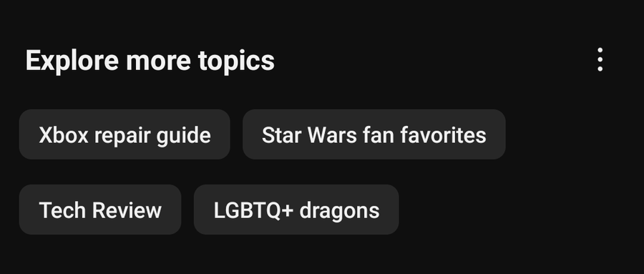Choose the Star Wars fan favorites chip
Viewport: 644px width, 274px height.
(374, 134)
